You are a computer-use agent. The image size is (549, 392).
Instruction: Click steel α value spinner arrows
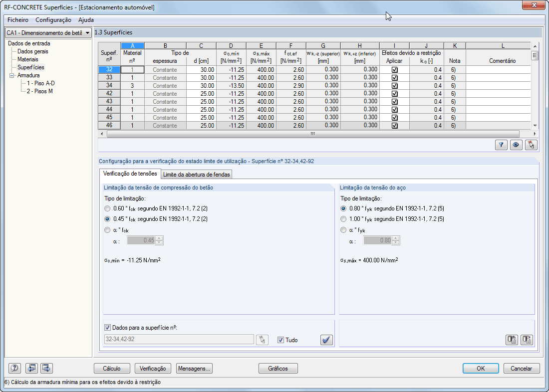[x=396, y=240]
